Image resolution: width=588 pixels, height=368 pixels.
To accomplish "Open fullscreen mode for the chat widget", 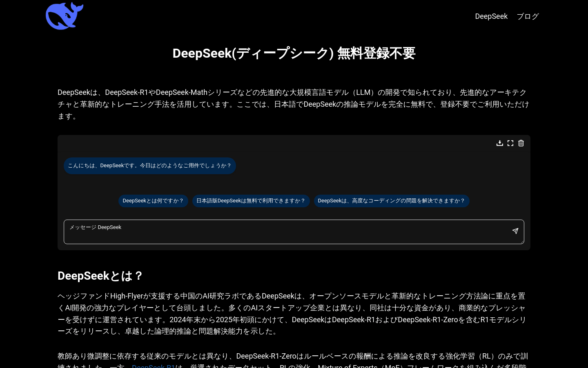I will pyautogui.click(x=510, y=143).
